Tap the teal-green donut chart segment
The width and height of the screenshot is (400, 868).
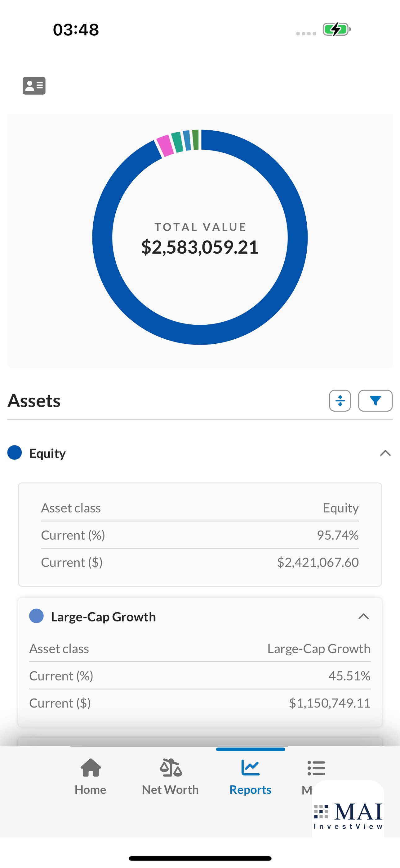177,142
